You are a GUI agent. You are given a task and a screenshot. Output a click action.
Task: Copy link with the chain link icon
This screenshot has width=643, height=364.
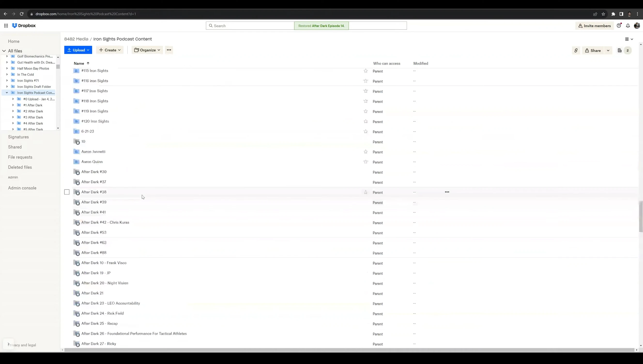[576, 51]
